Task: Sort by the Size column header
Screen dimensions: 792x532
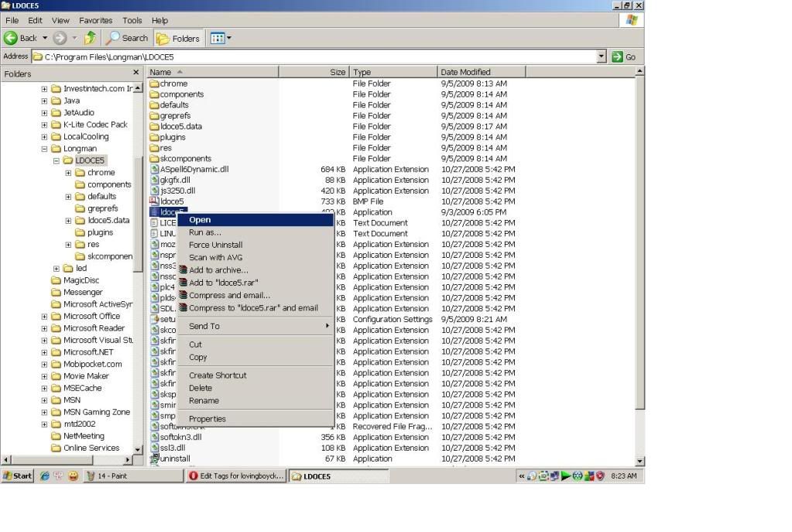Action: pos(314,72)
